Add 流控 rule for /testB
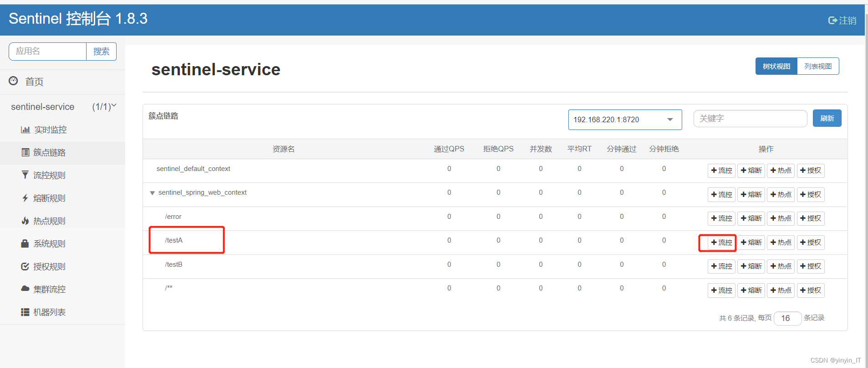This screenshot has width=868, height=368. (721, 266)
